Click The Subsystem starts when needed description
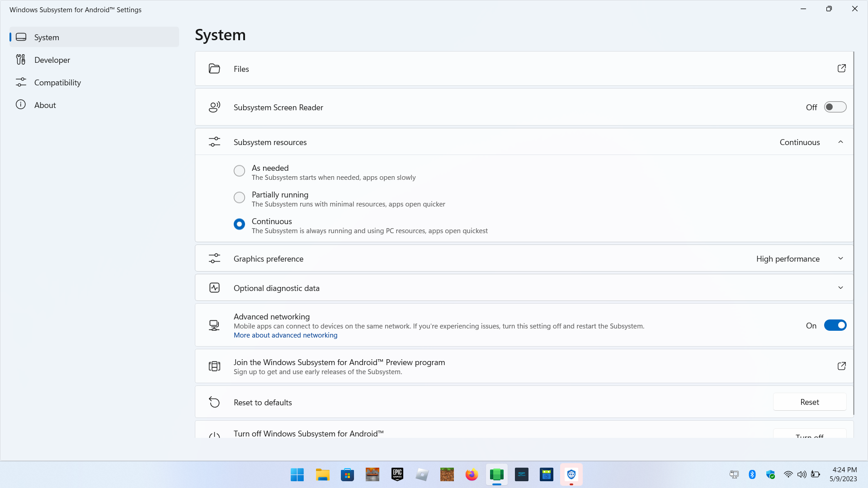 (x=334, y=178)
